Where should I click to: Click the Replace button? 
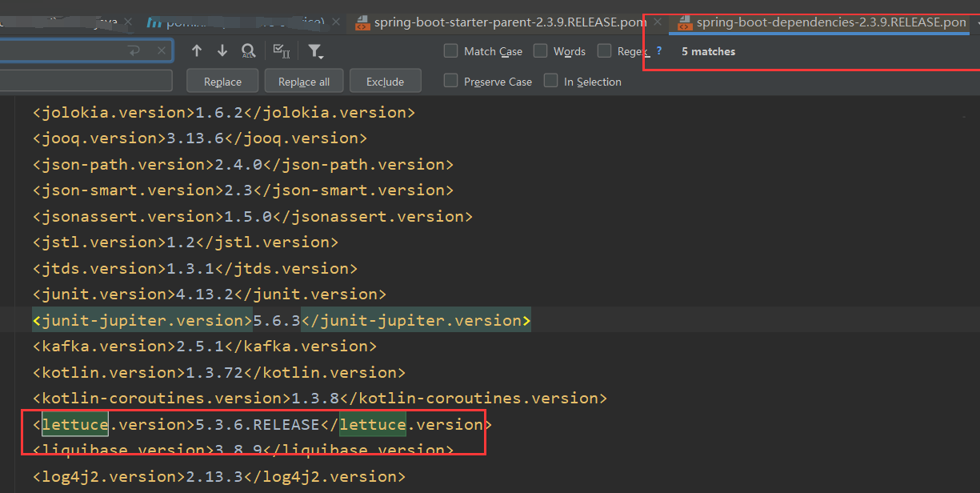click(x=222, y=82)
